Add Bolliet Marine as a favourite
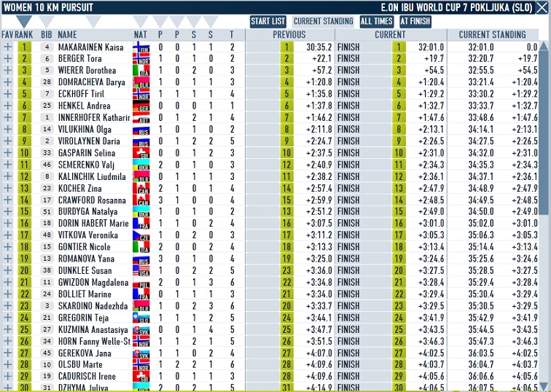Viewport: 551px width, 392px height. pos(7,294)
